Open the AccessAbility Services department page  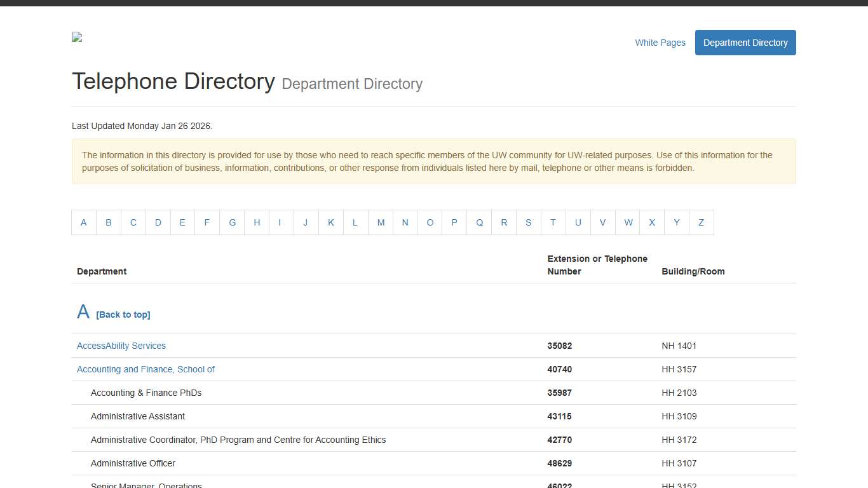coord(121,346)
